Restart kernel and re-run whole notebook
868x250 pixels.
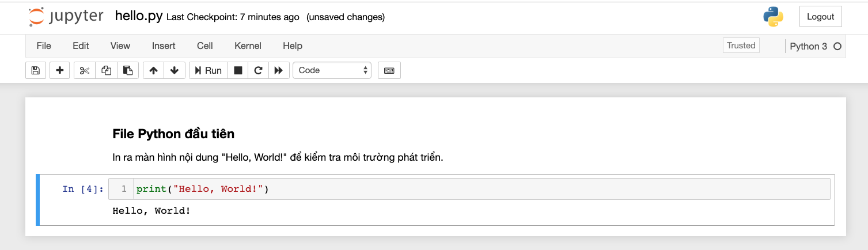tap(279, 70)
